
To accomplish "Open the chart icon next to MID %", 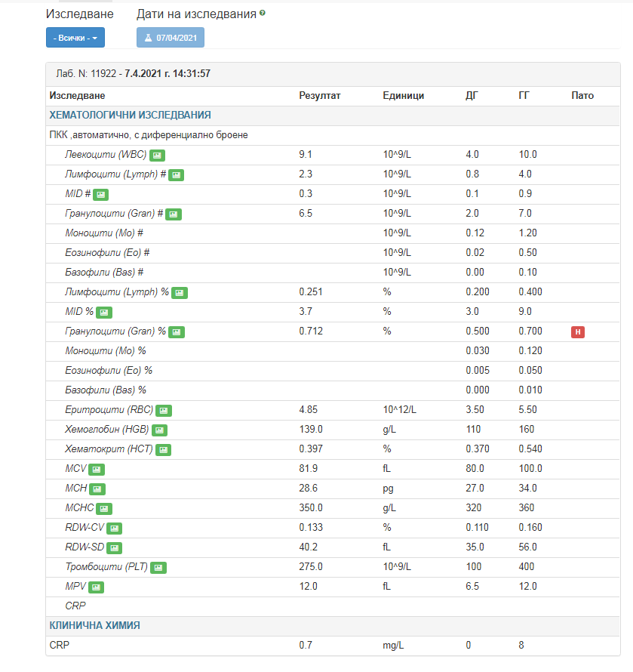I will click(104, 312).
